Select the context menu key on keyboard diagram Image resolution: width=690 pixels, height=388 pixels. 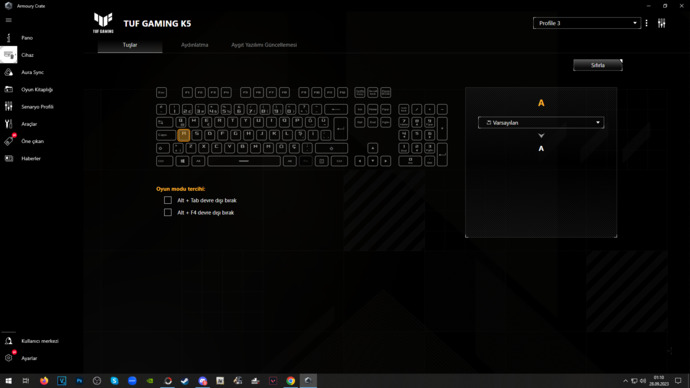coord(322,161)
